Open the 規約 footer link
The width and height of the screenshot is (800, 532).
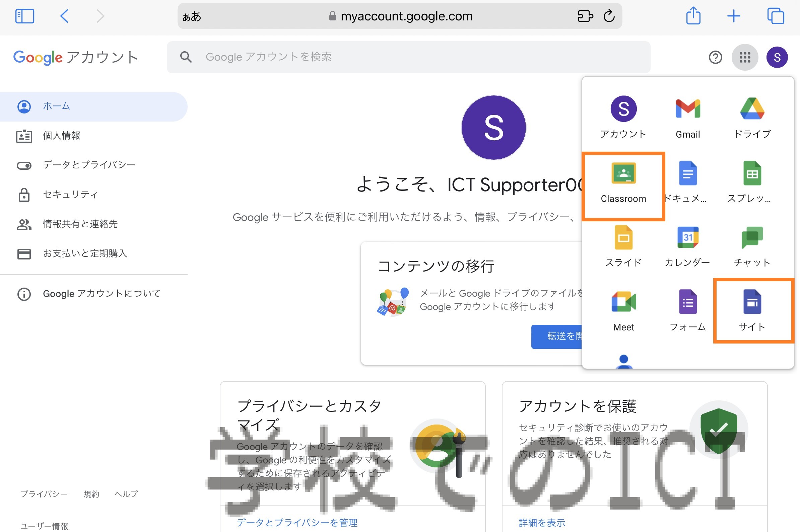coord(91,494)
